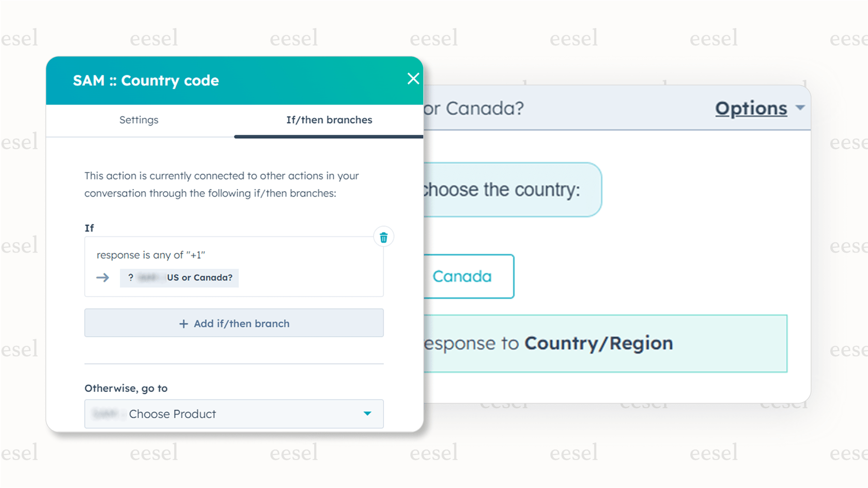
Task: Open the Otherwise go to destination picker
Action: coord(234,414)
